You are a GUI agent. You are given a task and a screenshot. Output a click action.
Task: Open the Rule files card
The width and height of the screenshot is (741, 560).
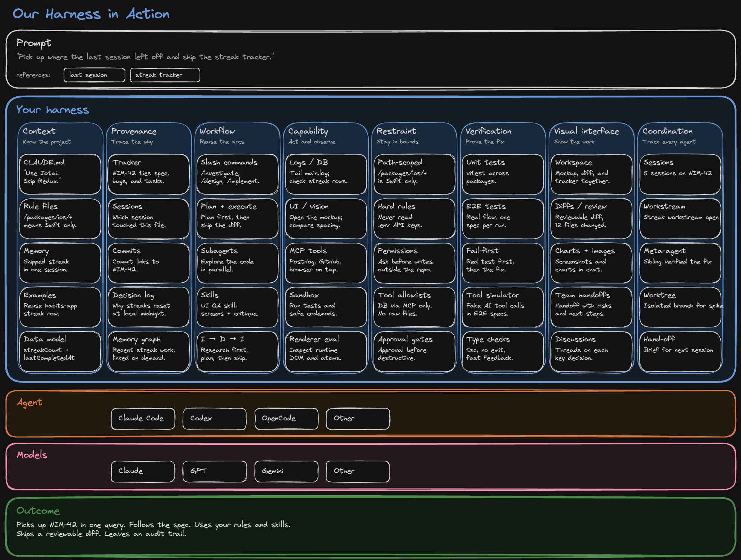click(60, 219)
